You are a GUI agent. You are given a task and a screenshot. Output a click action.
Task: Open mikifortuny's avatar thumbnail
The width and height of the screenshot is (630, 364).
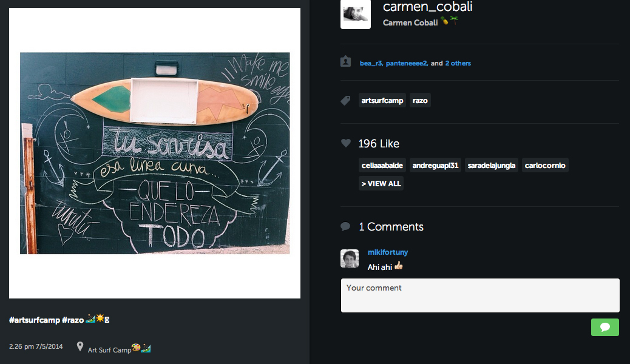coord(350,258)
